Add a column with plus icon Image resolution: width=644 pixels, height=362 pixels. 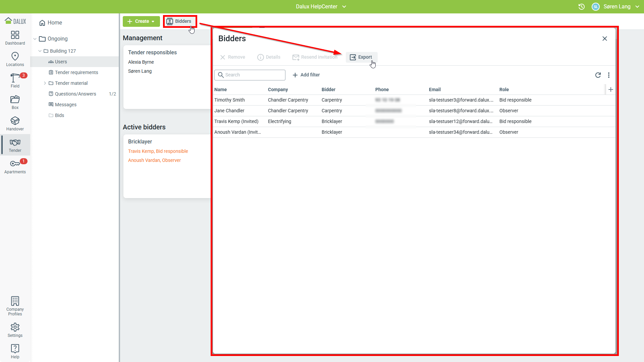pos(611,89)
